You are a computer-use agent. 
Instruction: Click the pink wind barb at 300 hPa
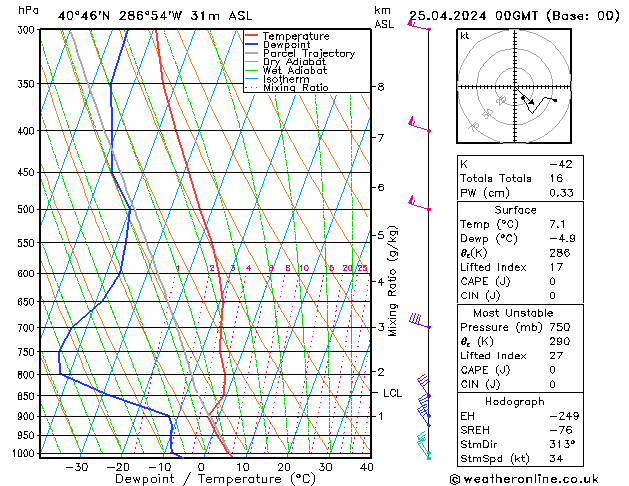pos(418,26)
